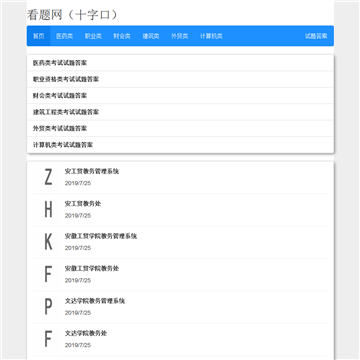Open the 职业类 nav item
Image resolution: width=360 pixels, height=360 pixels.
point(93,36)
